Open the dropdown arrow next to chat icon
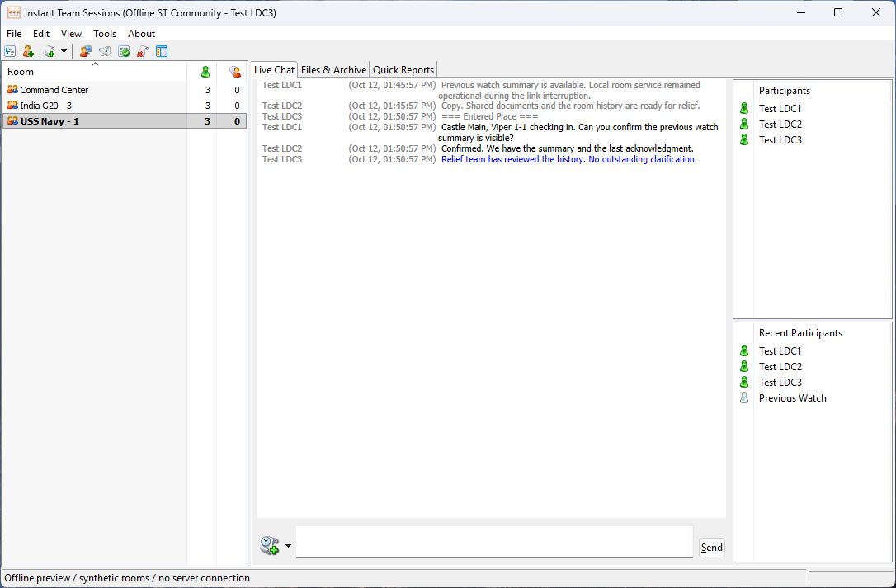Image resolution: width=896 pixels, height=588 pixels. (288, 546)
